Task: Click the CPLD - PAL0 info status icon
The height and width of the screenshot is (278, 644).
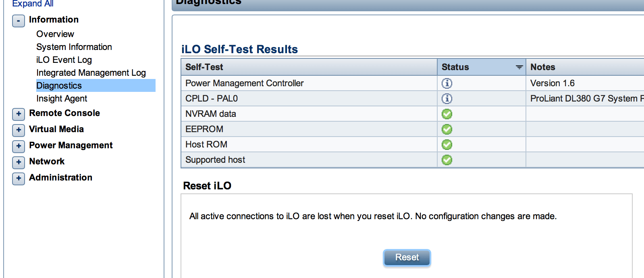Action: (x=447, y=99)
